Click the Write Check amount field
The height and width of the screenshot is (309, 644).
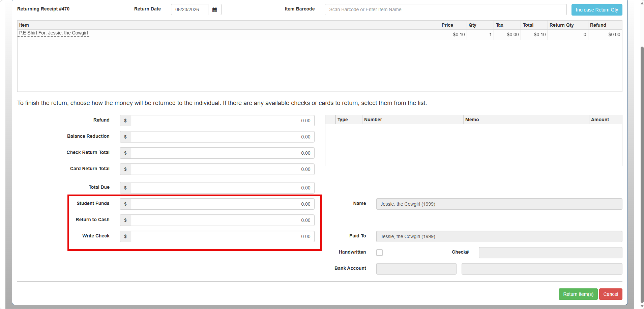click(223, 236)
